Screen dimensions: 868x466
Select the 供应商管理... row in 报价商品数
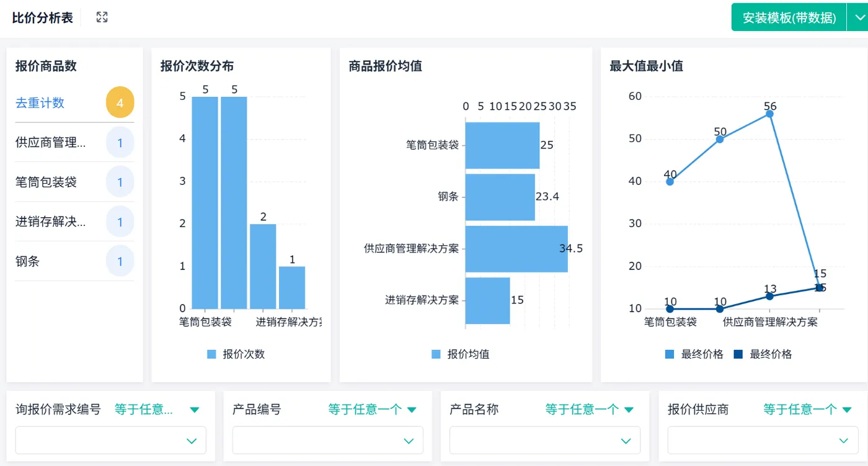tap(74, 143)
